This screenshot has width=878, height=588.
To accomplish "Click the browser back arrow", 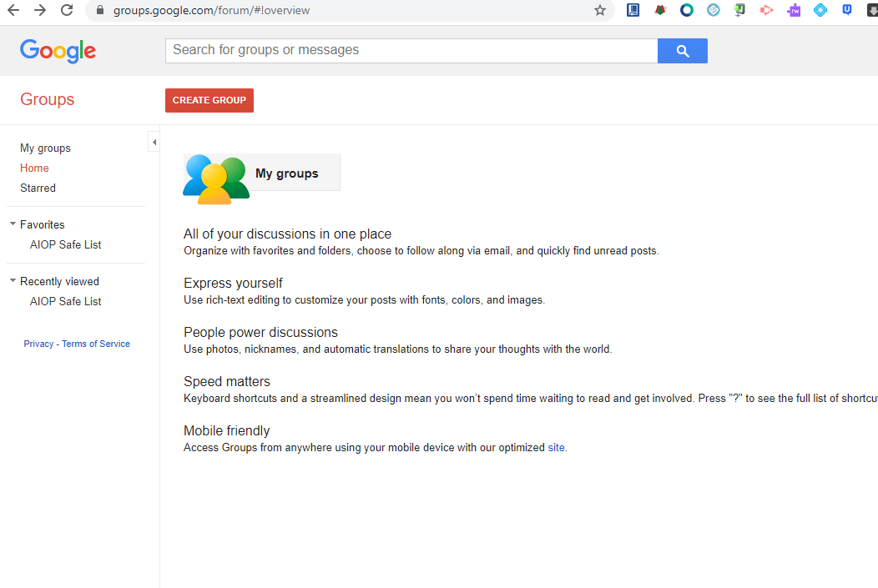I will tap(13, 11).
